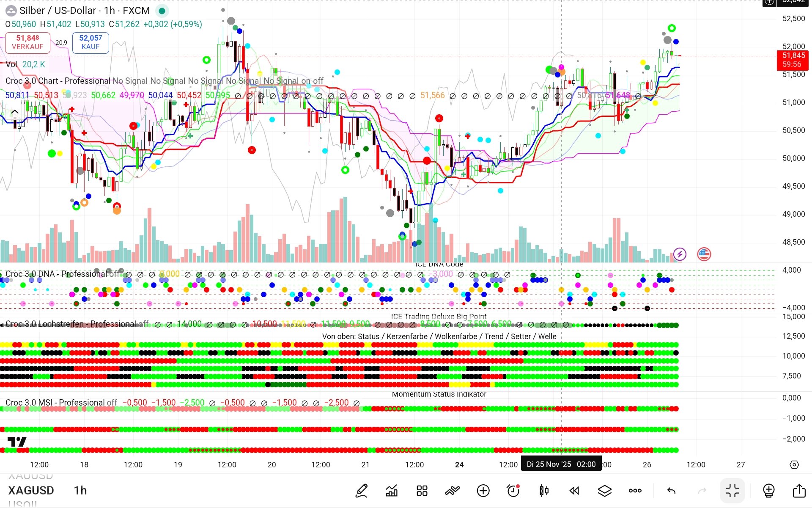The height and width of the screenshot is (508, 812).
Task: Open the three-dots more menu
Action: coord(635,491)
